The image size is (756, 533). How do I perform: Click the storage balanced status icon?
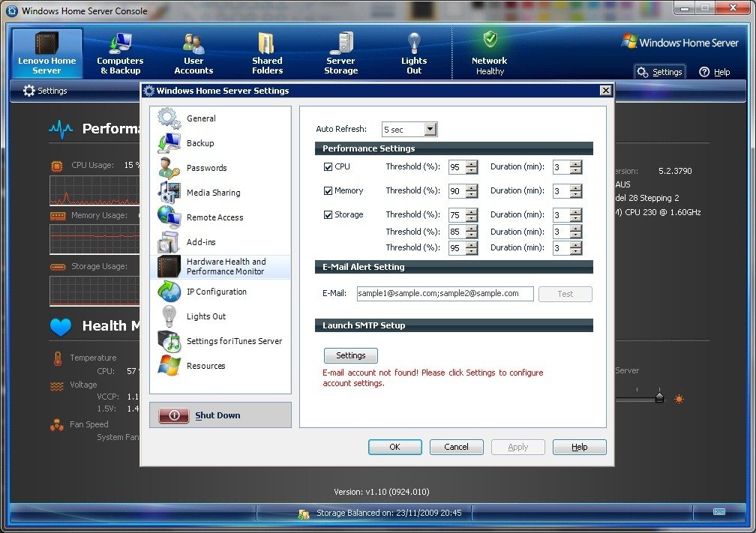click(x=303, y=514)
